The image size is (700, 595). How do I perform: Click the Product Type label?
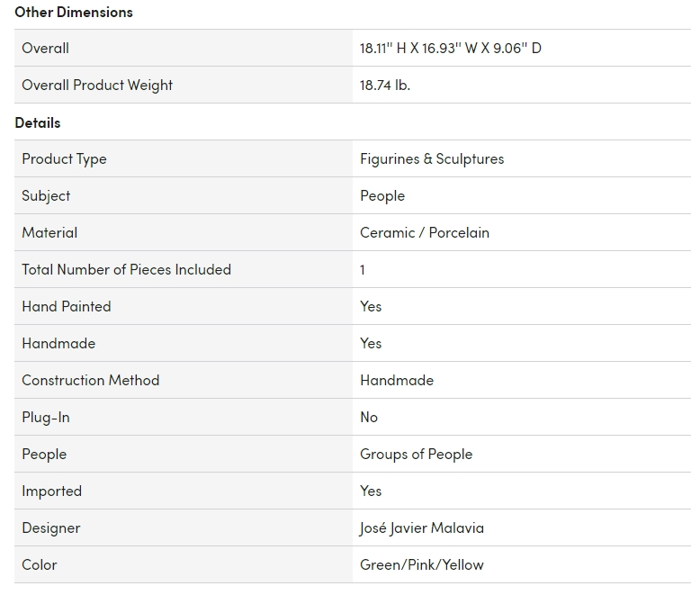(x=64, y=158)
